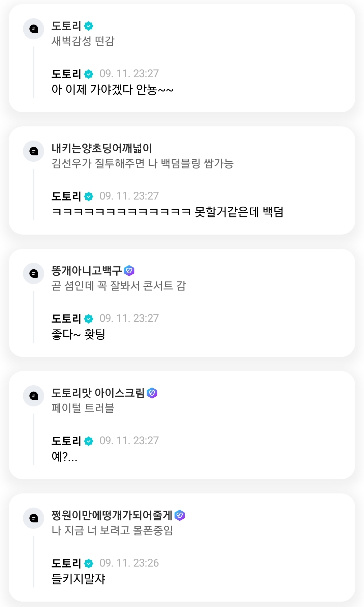Click avatar icon of 내키는양초딩어깨넓이

coord(33,151)
